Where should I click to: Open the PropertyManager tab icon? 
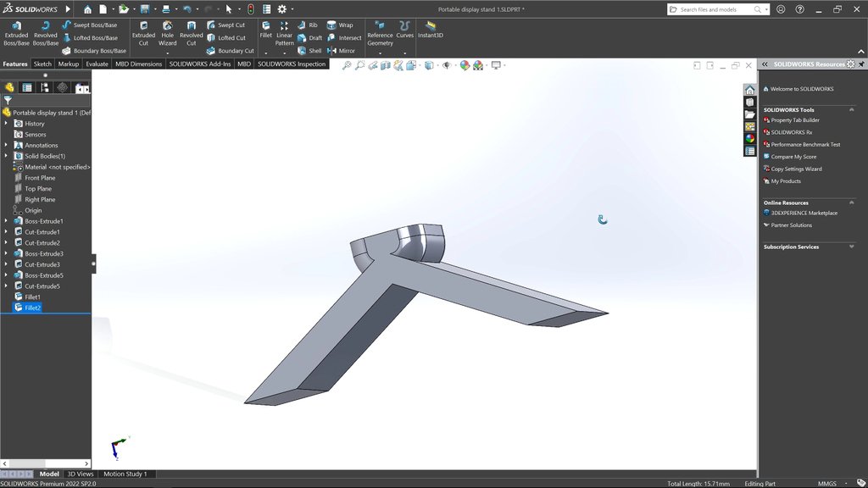coord(27,87)
